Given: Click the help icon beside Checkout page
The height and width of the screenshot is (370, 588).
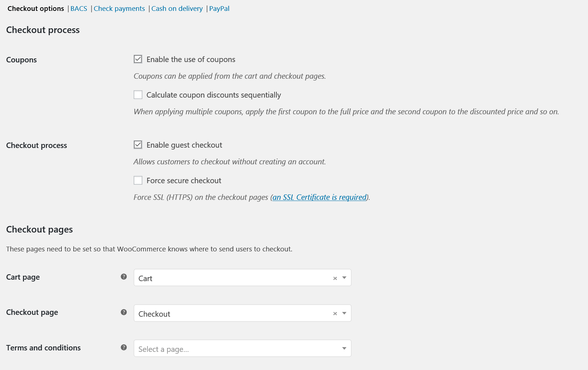Looking at the screenshot, I should (x=124, y=312).
